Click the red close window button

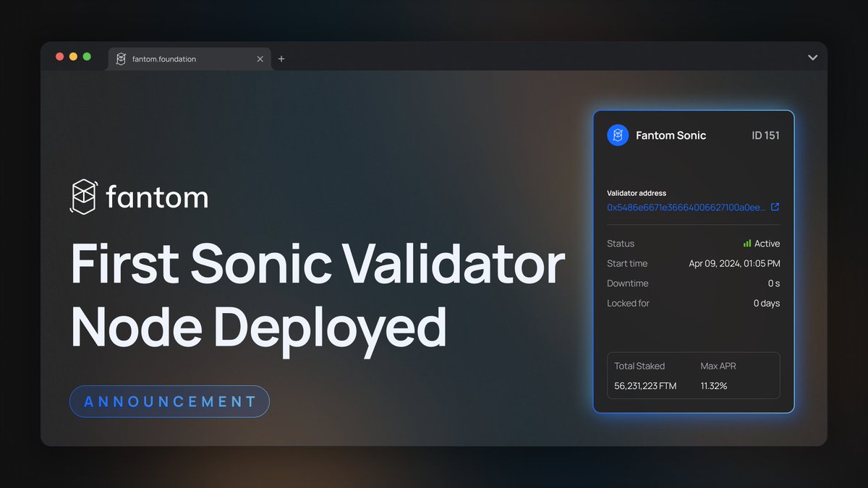[x=60, y=56]
